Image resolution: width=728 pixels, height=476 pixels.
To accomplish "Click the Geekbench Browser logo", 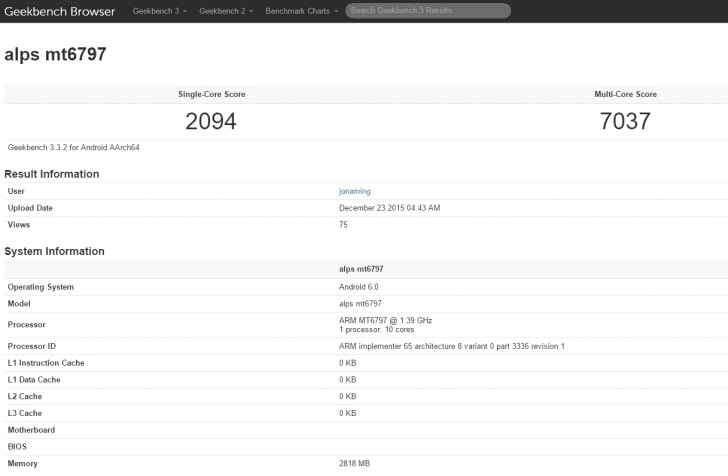I will [60, 11].
